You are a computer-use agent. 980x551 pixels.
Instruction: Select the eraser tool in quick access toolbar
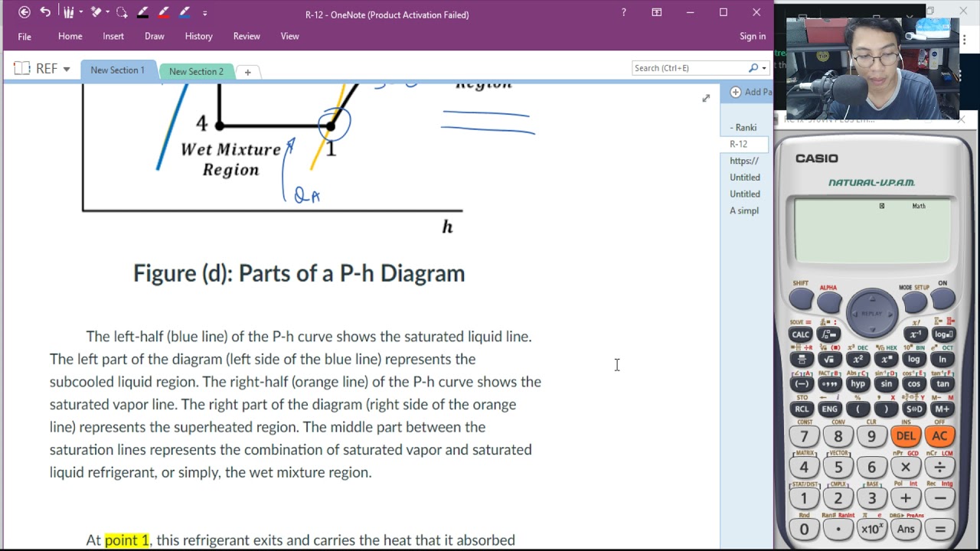pyautogui.click(x=96, y=12)
